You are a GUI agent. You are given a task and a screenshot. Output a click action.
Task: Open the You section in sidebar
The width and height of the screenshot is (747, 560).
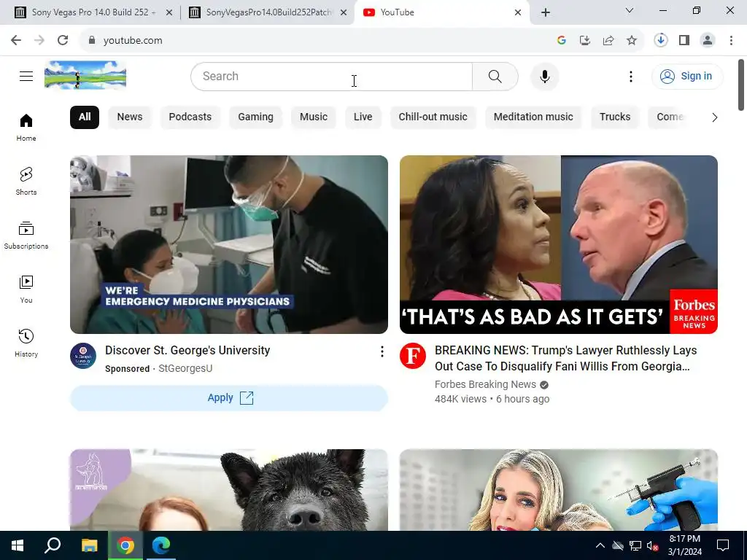click(26, 289)
